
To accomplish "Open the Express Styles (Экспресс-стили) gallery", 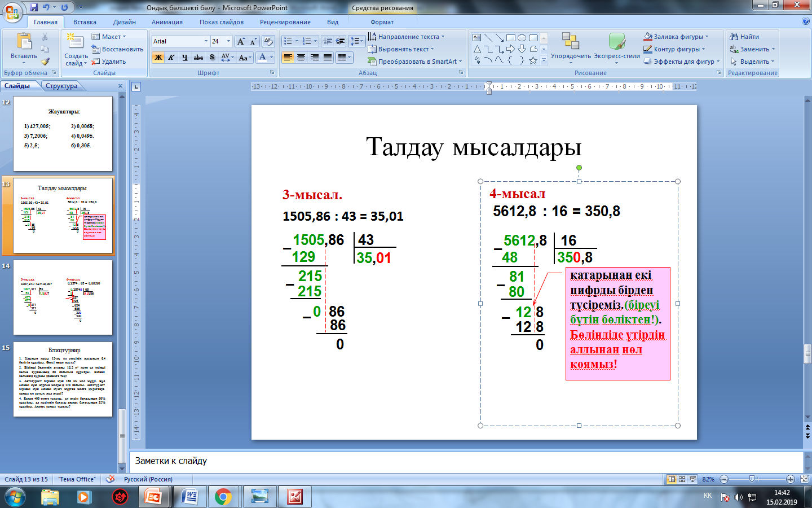I will [x=616, y=48].
